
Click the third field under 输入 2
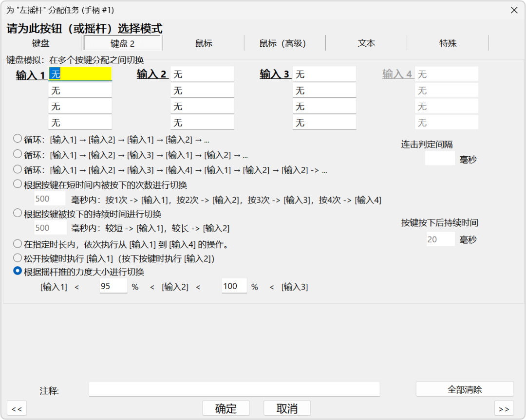(x=202, y=107)
